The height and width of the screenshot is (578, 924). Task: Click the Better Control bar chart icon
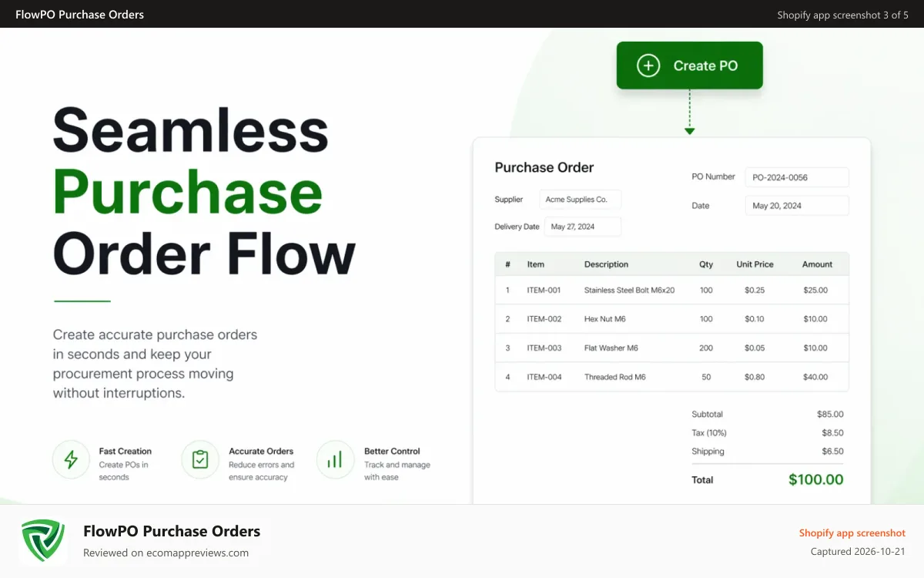point(335,460)
